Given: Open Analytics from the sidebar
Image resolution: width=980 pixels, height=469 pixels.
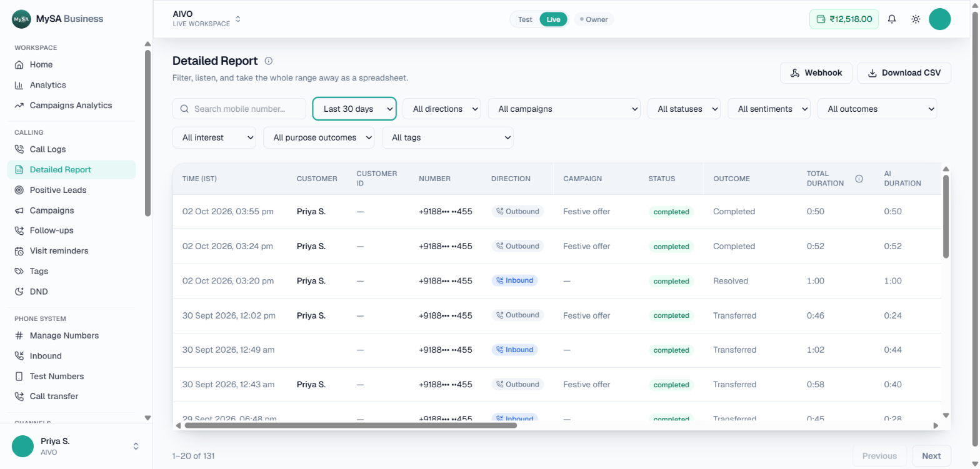Looking at the screenshot, I should pos(71,85).
